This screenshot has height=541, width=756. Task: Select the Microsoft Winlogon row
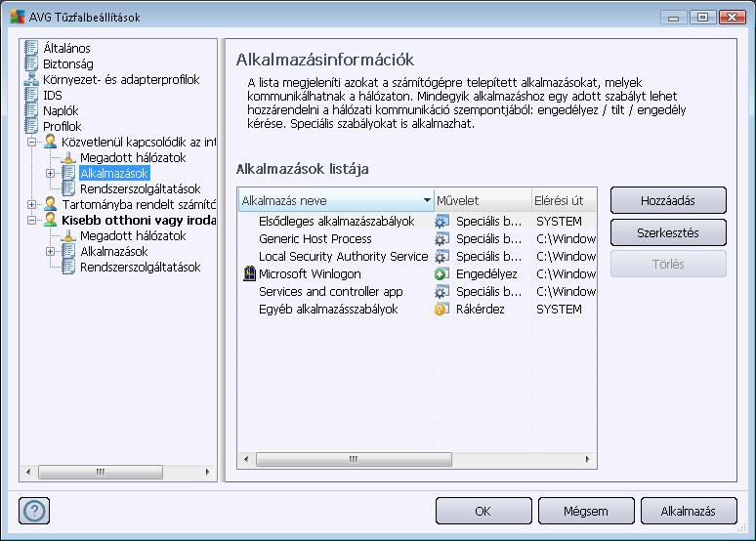coord(417,273)
